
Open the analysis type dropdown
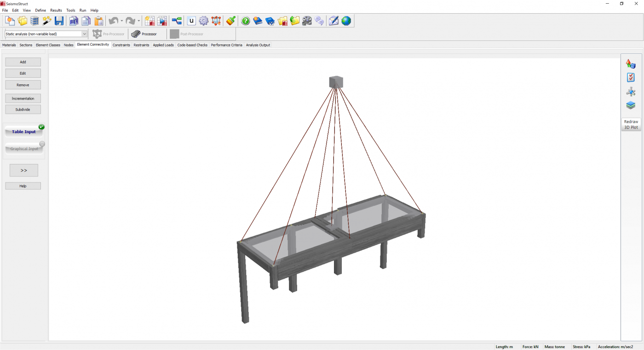pos(84,34)
